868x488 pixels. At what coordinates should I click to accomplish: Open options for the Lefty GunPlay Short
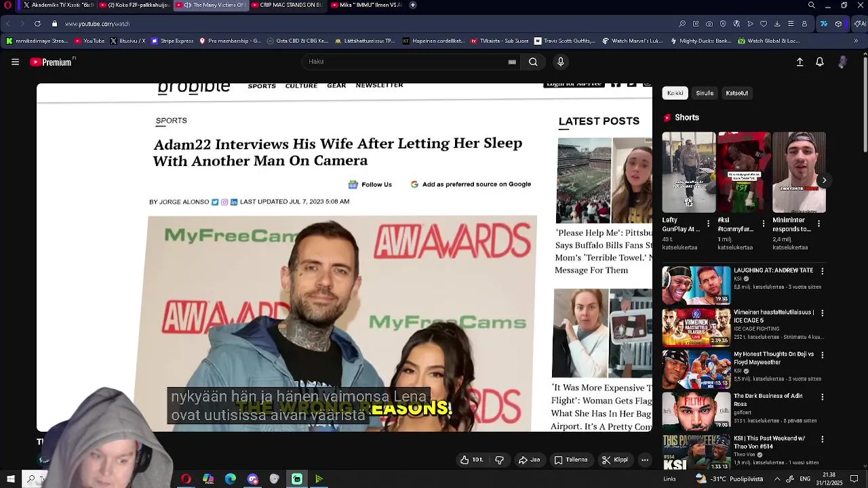coord(709,223)
